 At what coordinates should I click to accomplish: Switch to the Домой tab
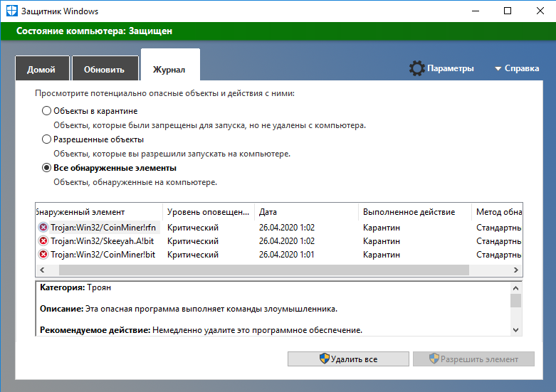point(42,68)
